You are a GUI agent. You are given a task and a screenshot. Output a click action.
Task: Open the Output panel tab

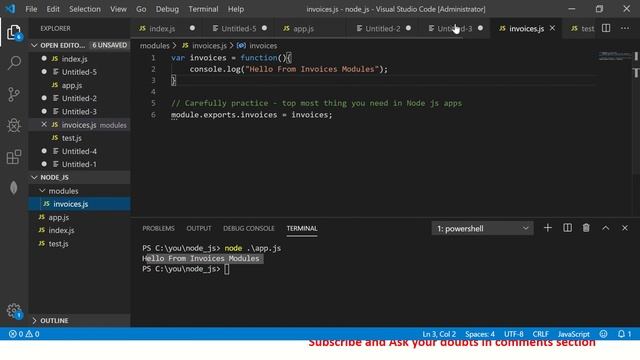click(199, 229)
